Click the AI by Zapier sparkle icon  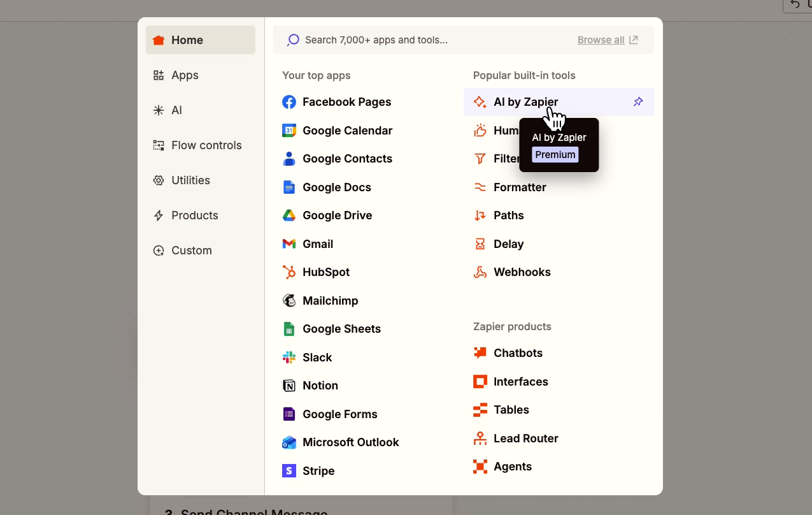tap(480, 102)
